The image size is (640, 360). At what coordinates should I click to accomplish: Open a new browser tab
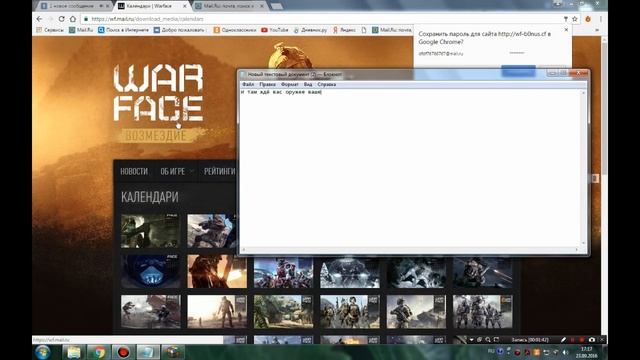(277, 6)
